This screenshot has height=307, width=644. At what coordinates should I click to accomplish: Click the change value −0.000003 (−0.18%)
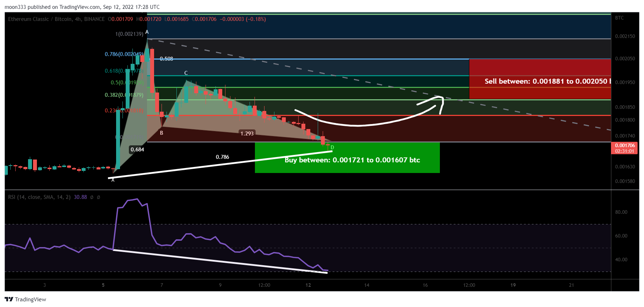[x=243, y=19]
